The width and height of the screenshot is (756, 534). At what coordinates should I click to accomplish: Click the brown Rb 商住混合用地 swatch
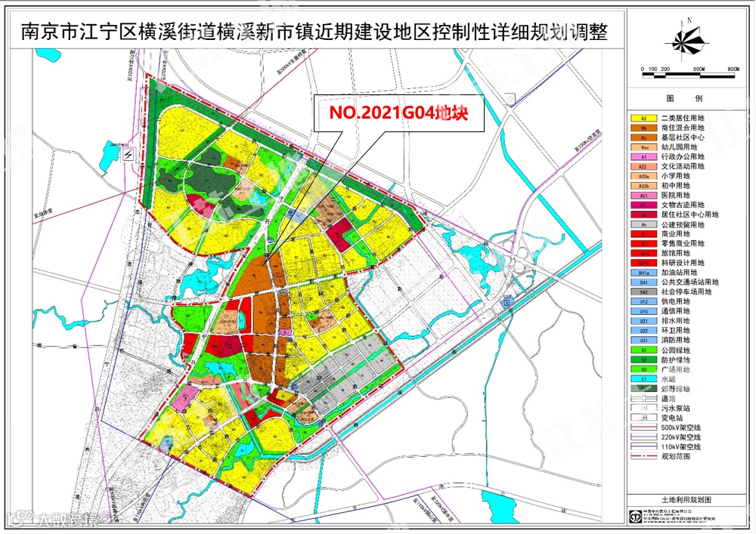click(x=643, y=128)
